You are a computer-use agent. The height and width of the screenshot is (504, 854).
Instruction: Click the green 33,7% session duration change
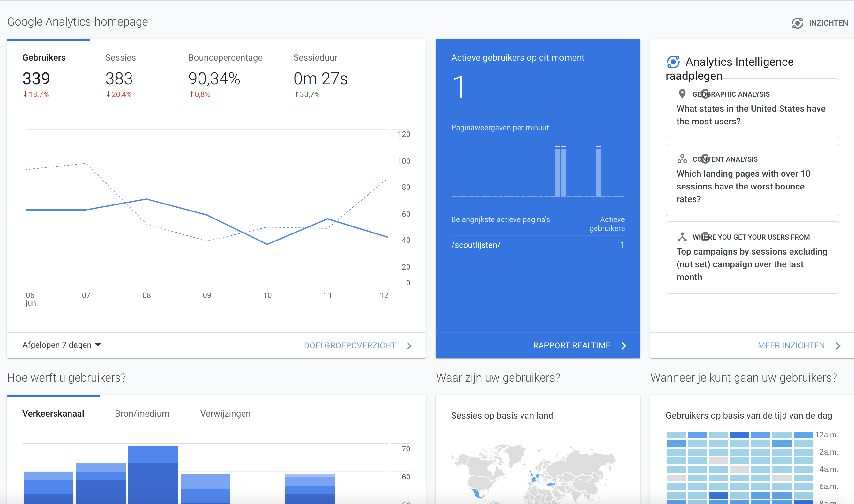[307, 94]
